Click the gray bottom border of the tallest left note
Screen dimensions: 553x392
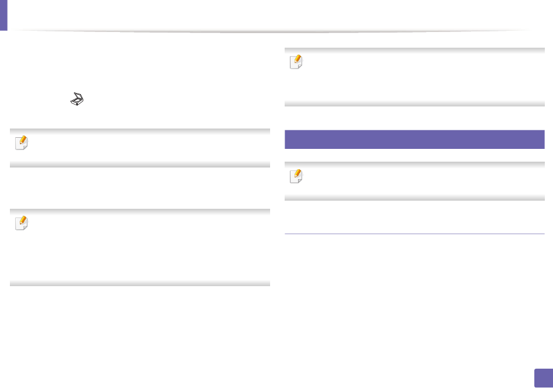tap(140, 284)
